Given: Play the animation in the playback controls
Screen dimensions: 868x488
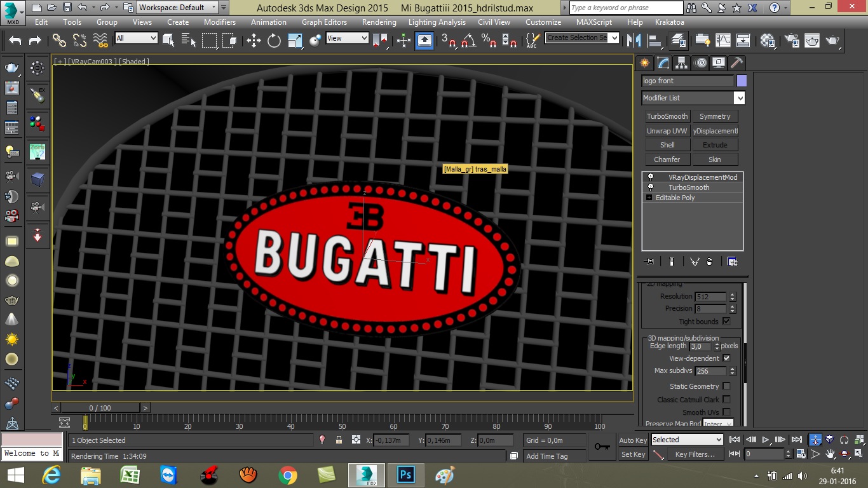Looking at the screenshot, I should tap(766, 440).
